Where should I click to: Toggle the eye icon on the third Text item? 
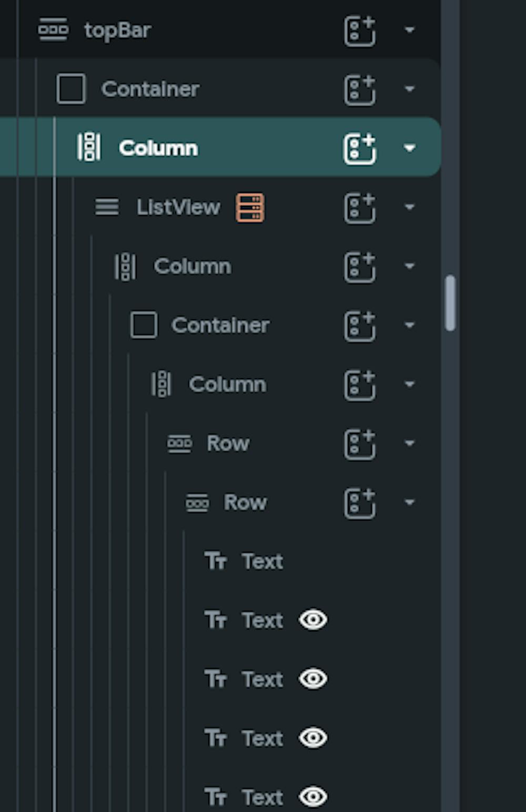(x=313, y=679)
